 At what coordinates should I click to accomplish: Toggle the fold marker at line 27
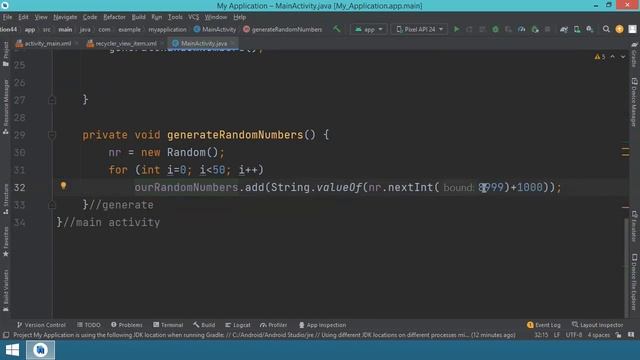(52, 100)
